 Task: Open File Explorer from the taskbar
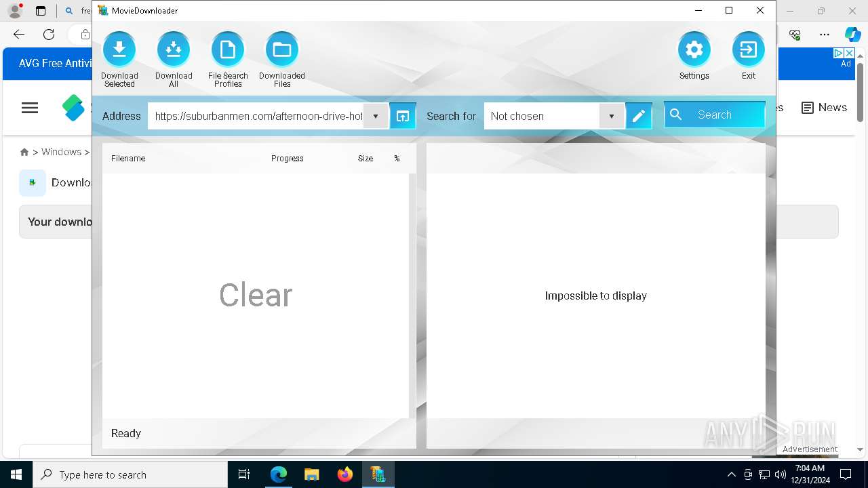coord(312,474)
